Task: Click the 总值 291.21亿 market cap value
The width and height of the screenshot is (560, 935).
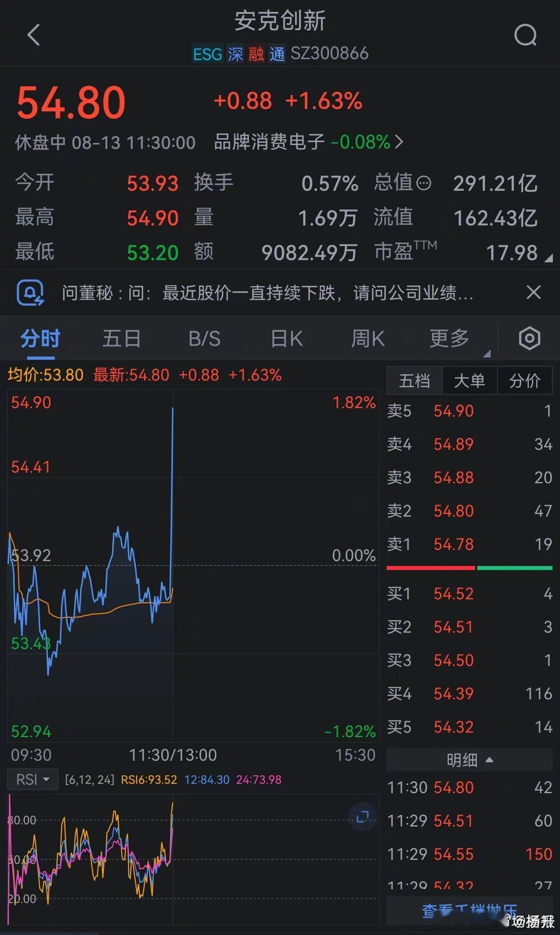Action: pyautogui.click(x=495, y=183)
